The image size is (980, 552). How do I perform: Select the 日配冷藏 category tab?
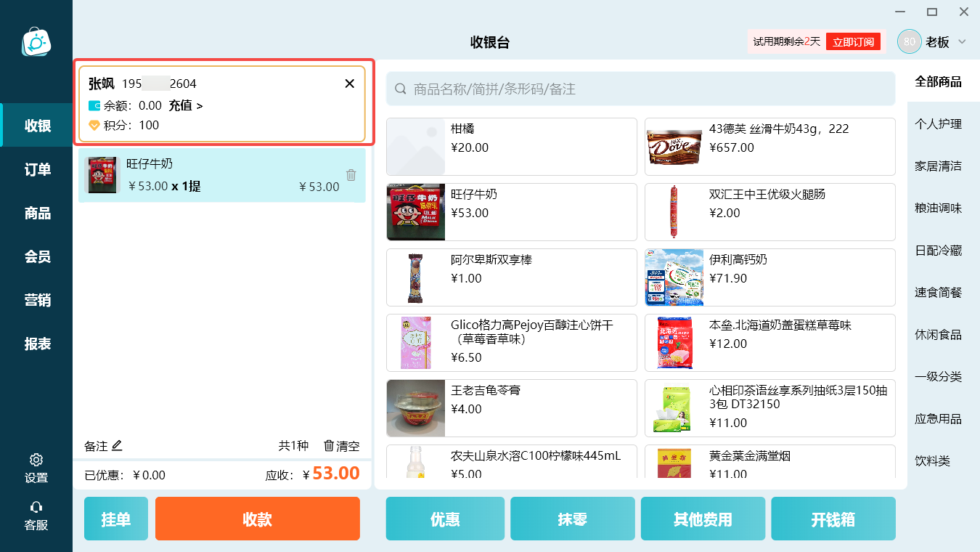click(939, 251)
